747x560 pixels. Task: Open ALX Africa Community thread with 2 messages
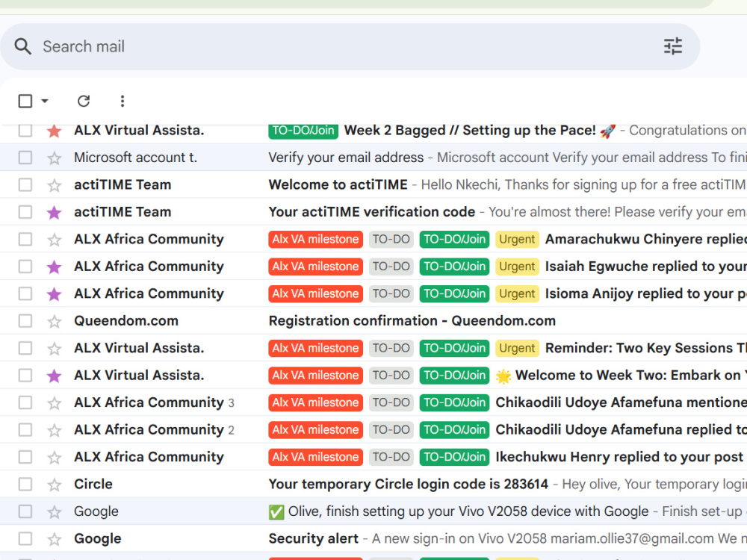pyautogui.click(x=373, y=429)
